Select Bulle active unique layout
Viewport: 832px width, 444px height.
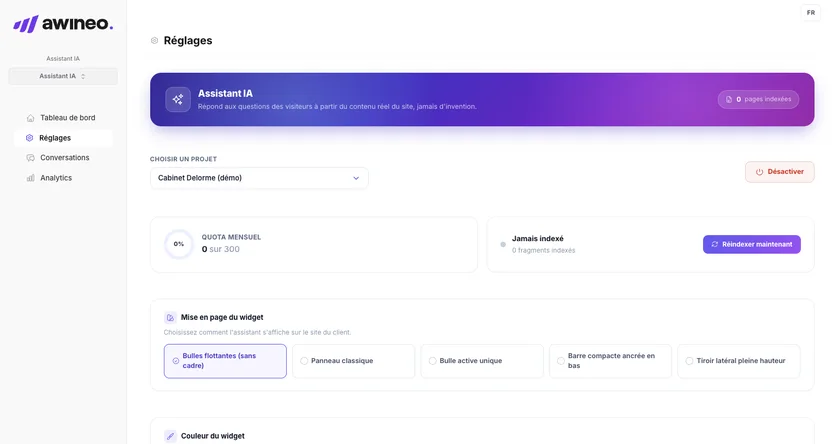point(482,361)
